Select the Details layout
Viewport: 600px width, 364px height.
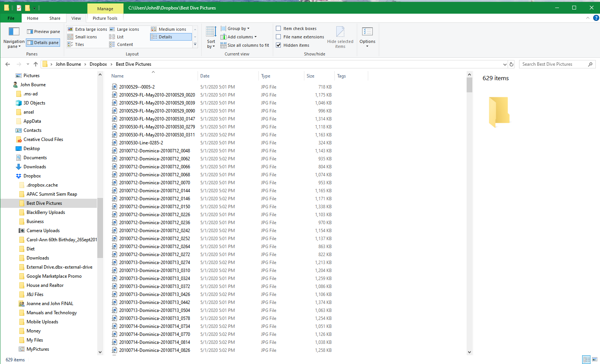tap(171, 37)
